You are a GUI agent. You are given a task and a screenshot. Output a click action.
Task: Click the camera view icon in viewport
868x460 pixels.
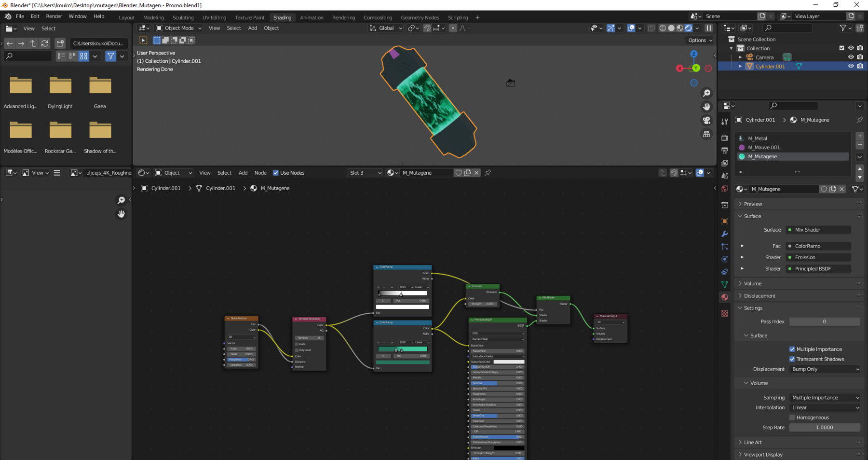point(706,120)
